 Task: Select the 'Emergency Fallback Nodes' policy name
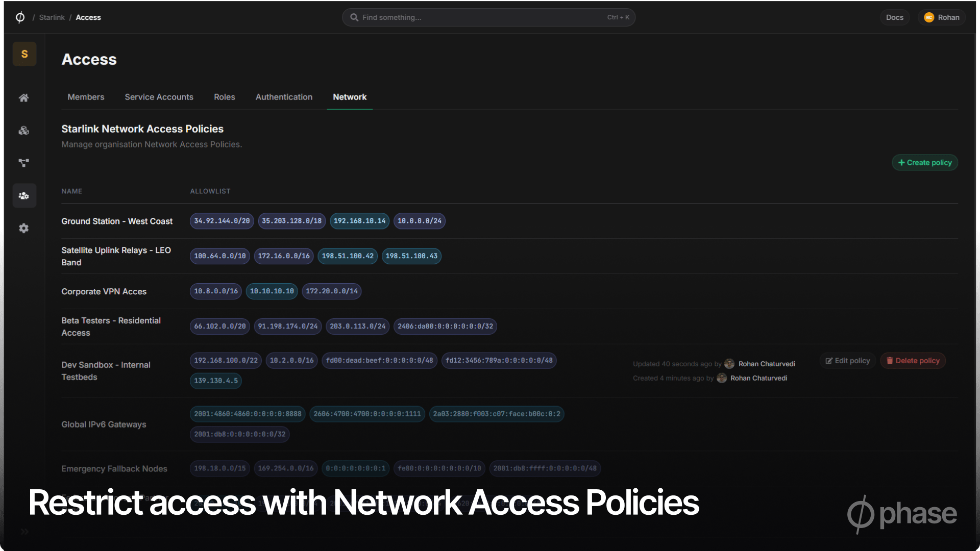tap(114, 469)
